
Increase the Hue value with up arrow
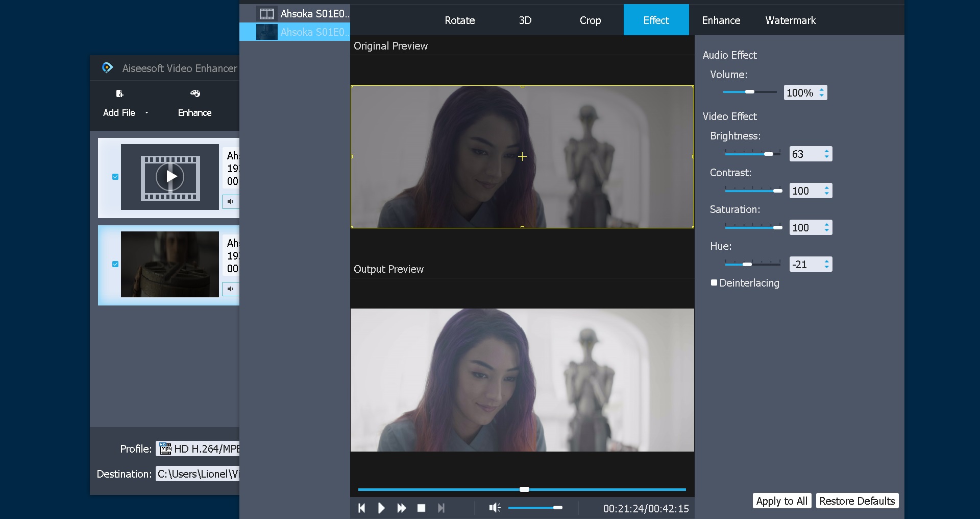827,262
